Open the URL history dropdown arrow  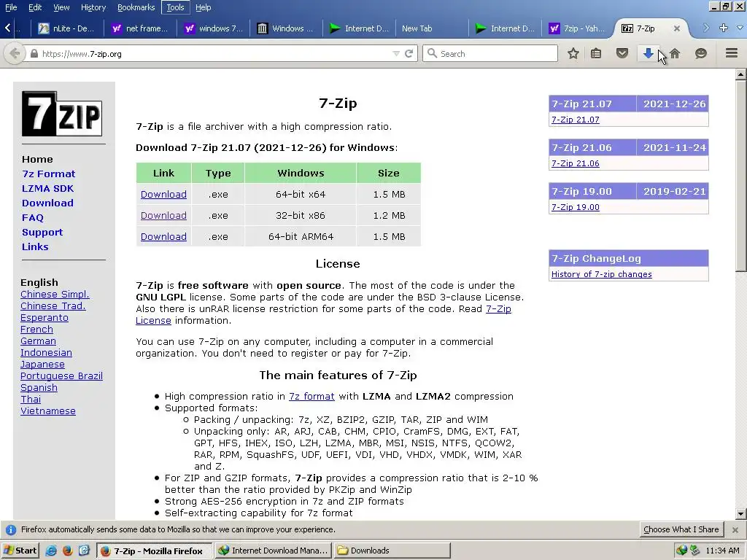point(396,54)
